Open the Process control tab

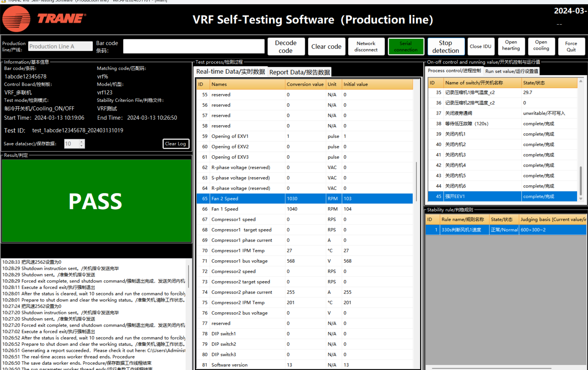tap(454, 71)
